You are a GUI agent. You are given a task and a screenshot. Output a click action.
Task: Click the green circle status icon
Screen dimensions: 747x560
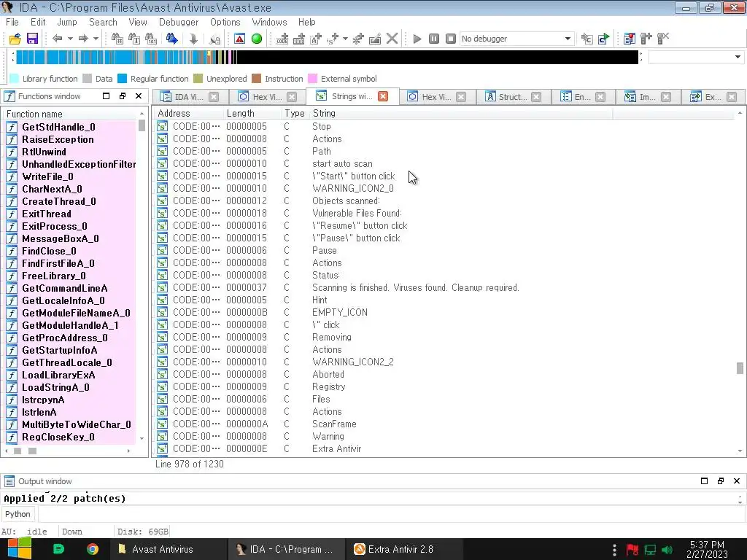[x=257, y=39]
